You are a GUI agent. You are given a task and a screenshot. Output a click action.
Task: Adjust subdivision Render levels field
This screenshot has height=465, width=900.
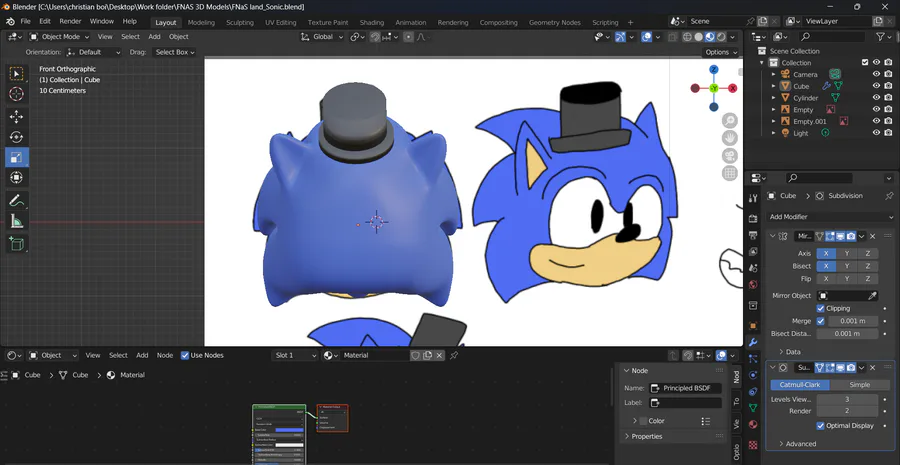(847, 411)
